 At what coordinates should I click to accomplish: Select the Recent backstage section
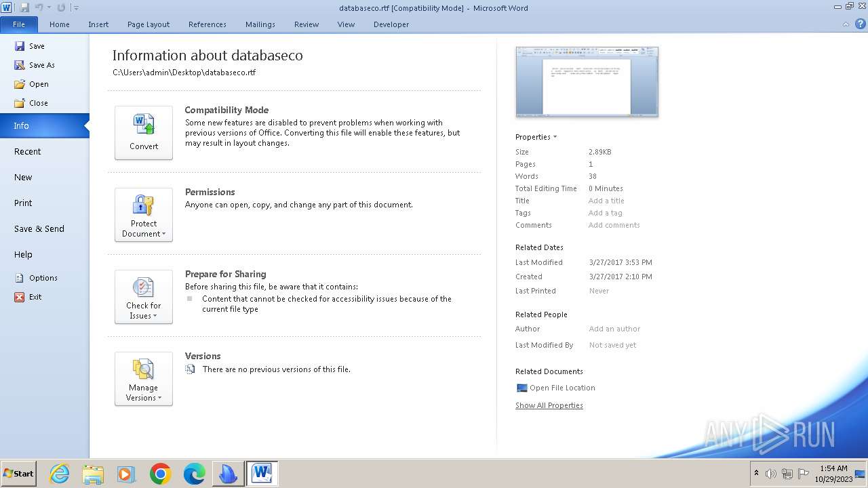[x=45, y=151]
